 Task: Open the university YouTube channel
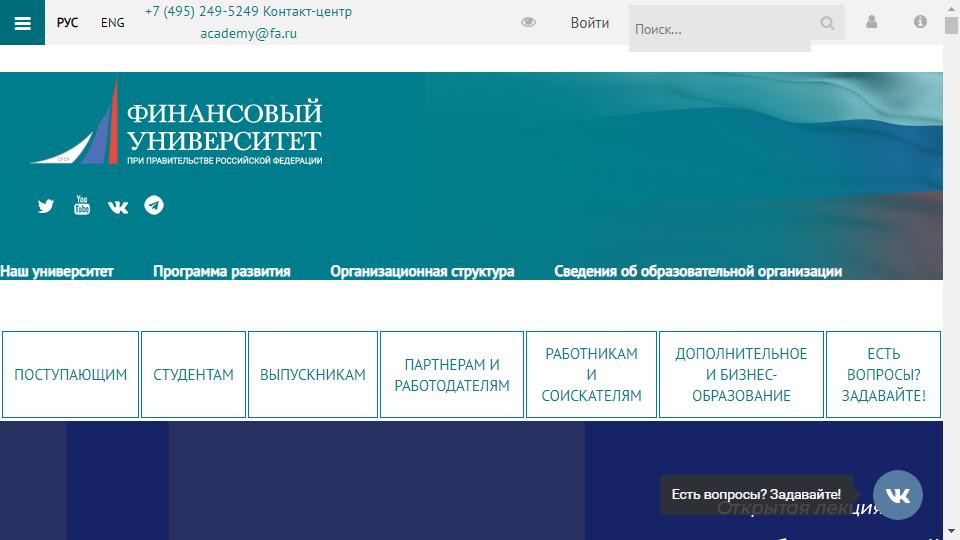pos(82,206)
